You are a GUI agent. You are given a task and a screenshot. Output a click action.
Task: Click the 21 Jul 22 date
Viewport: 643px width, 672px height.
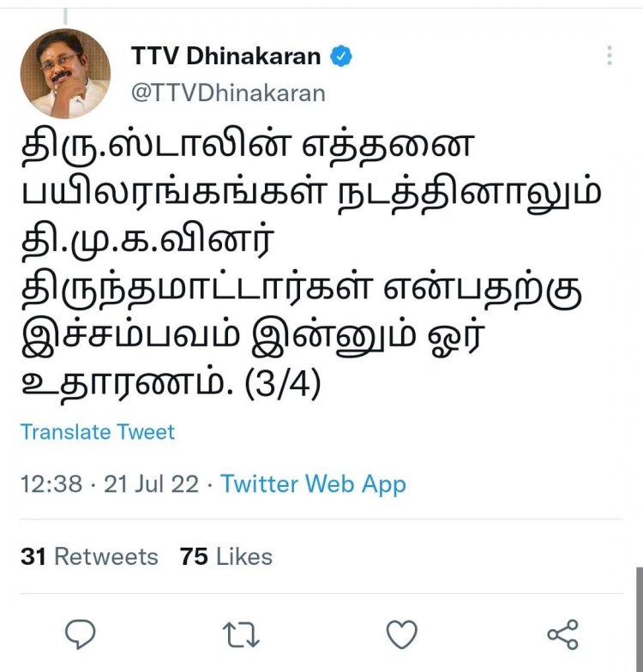151,483
